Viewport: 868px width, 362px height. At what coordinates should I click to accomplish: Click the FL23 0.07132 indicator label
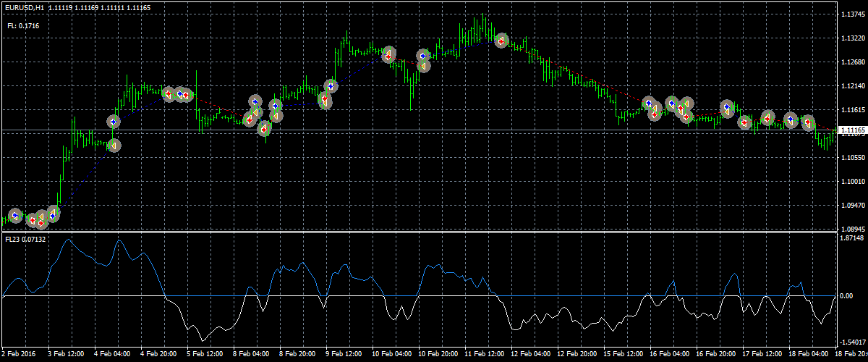25,239
